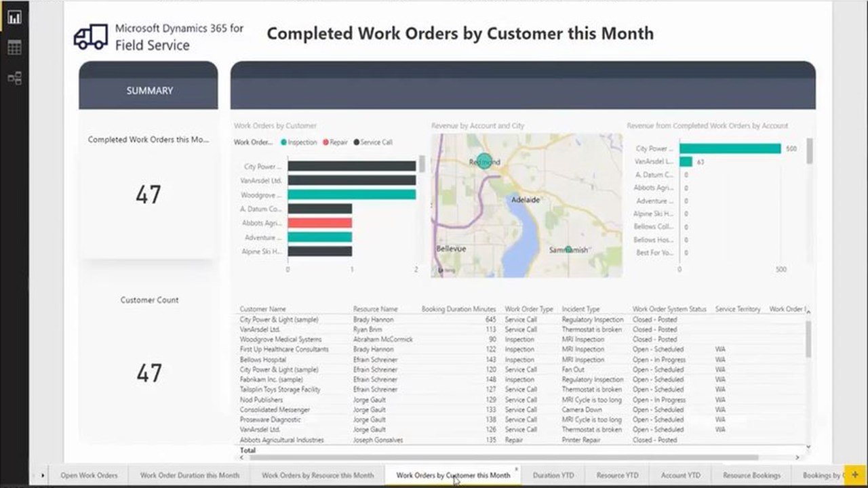Open the Open Work Orders tab
Image resolution: width=868 pixels, height=488 pixels.
(x=89, y=475)
